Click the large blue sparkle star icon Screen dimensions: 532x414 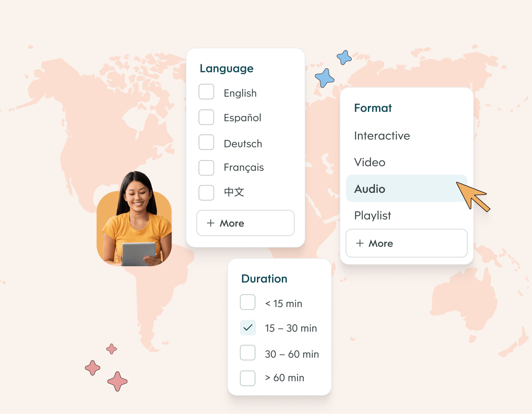(325, 78)
